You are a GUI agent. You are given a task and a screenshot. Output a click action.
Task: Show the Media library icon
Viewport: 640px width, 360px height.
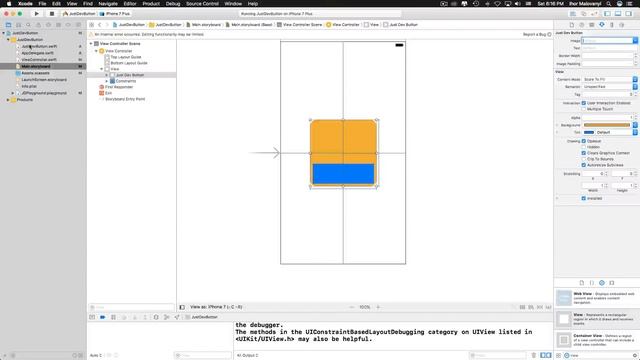611,282
